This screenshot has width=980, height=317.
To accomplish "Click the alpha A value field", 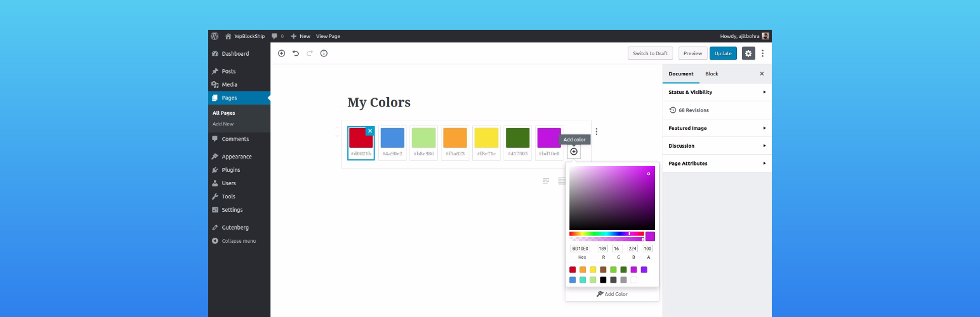I will coord(648,249).
